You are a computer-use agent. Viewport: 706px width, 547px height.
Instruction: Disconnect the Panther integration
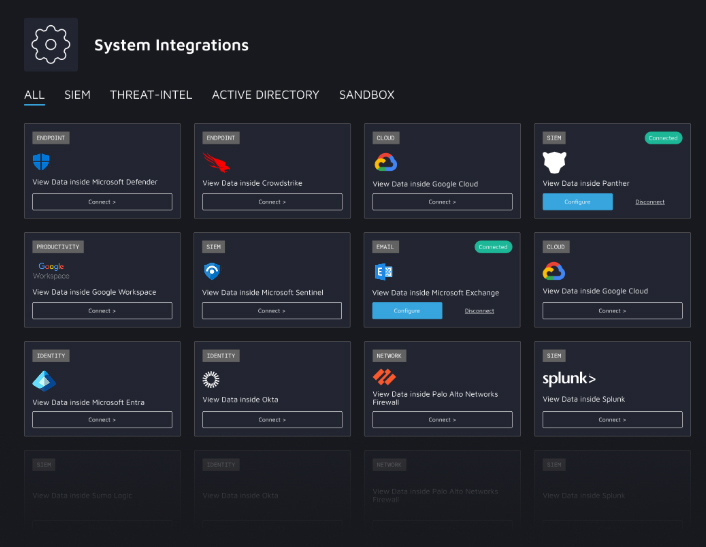650,202
